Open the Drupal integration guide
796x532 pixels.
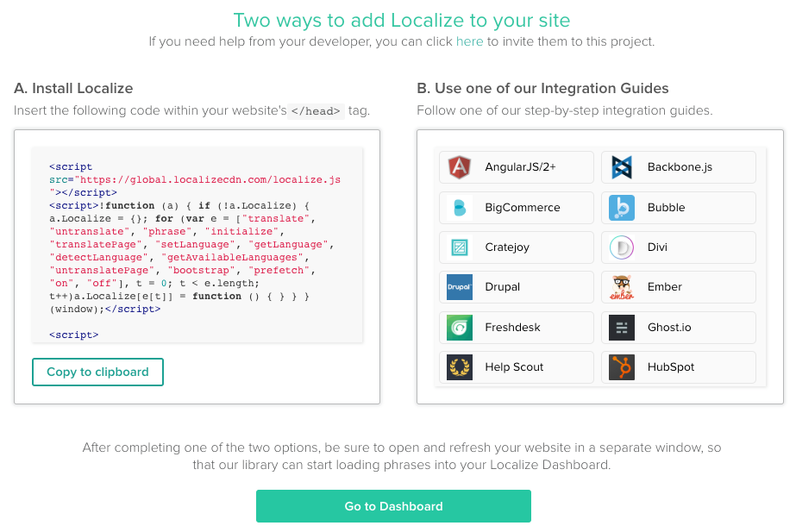pyautogui.click(x=517, y=287)
